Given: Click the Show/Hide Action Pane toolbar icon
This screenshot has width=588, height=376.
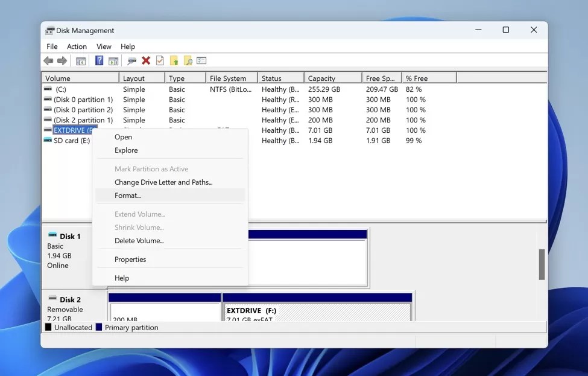Looking at the screenshot, I should (113, 60).
